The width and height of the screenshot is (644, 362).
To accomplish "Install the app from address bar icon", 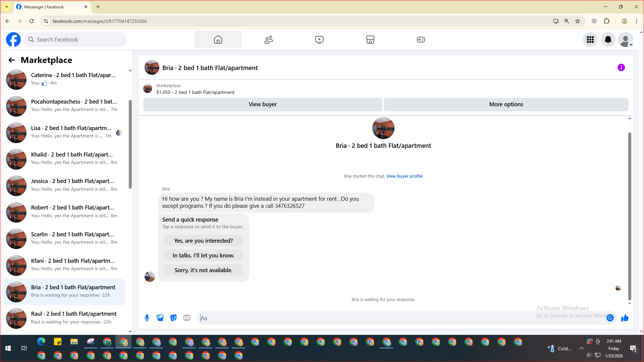I will [556, 21].
